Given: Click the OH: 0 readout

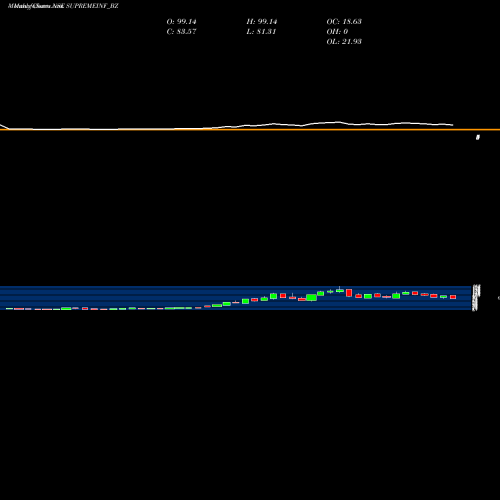Looking at the screenshot, I should point(337,32).
